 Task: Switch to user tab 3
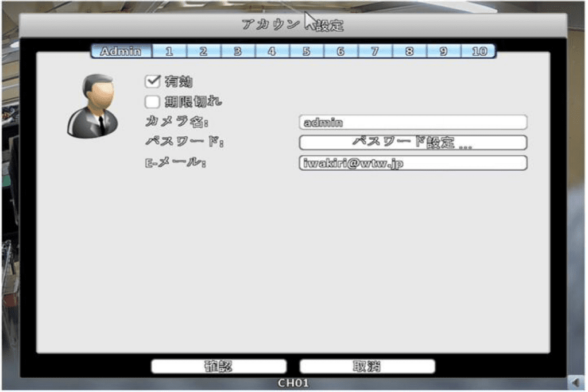238,51
